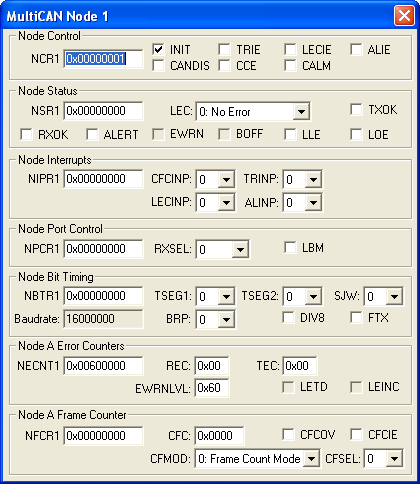Screen dimensions: 420x484
Task: Check the FTX checkbox
Action: point(356,317)
